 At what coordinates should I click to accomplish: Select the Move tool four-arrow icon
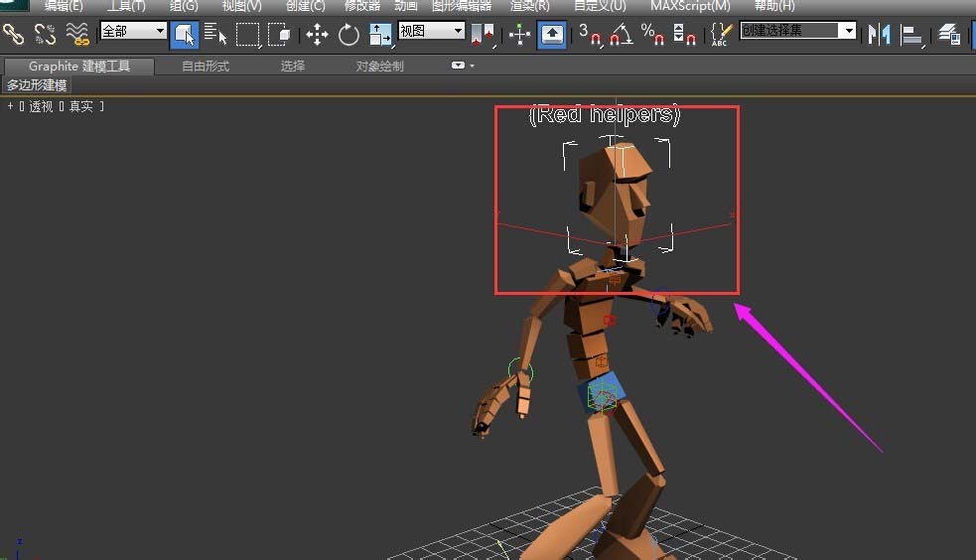coord(317,34)
